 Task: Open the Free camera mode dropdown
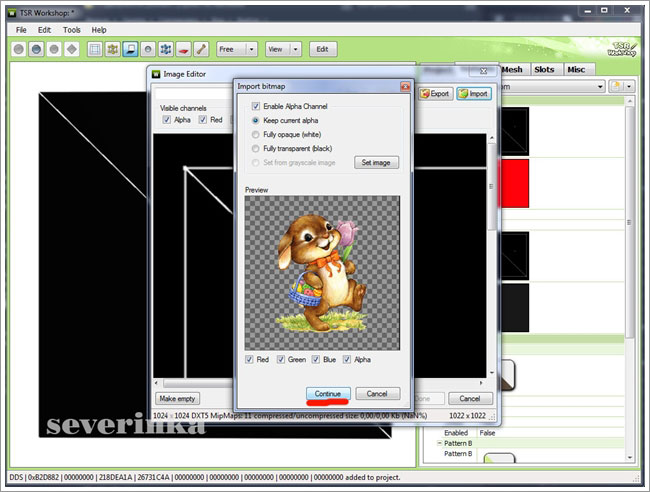tap(252, 49)
